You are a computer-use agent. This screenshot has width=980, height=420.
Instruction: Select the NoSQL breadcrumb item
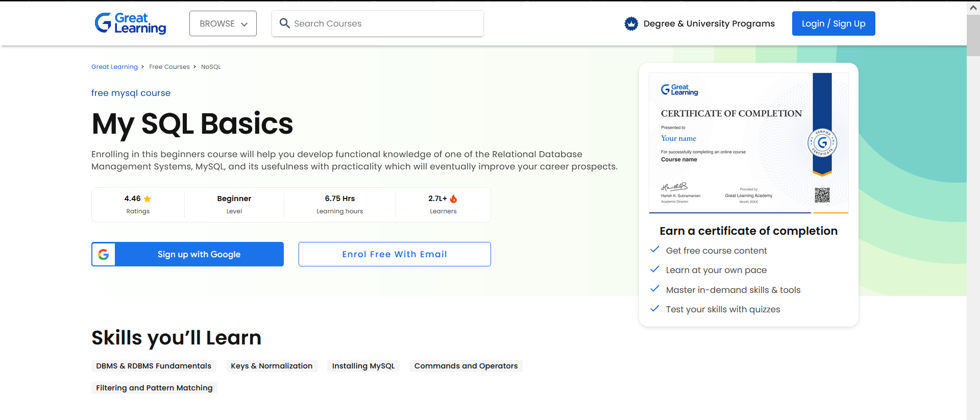(x=211, y=67)
